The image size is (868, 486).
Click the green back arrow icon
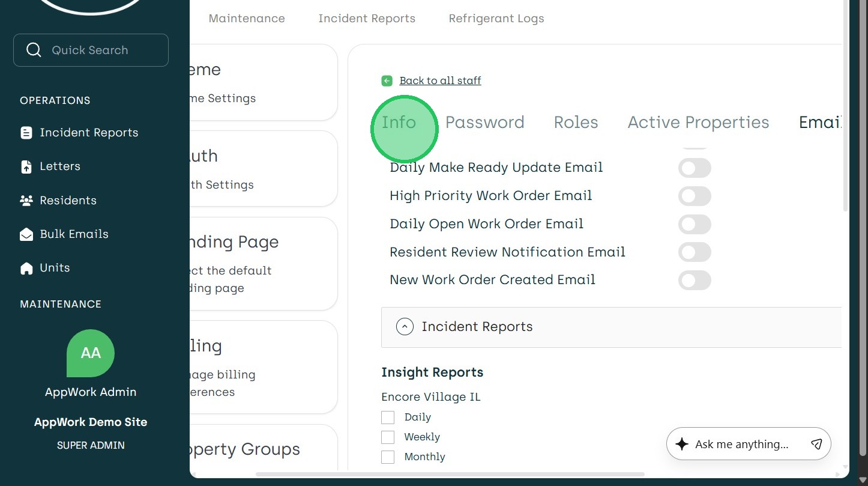[x=387, y=80]
